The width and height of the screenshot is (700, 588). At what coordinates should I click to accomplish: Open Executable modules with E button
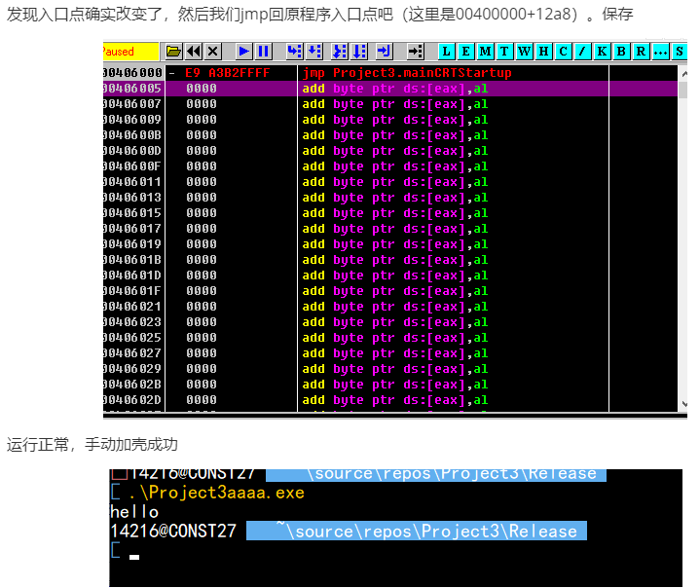(x=465, y=52)
